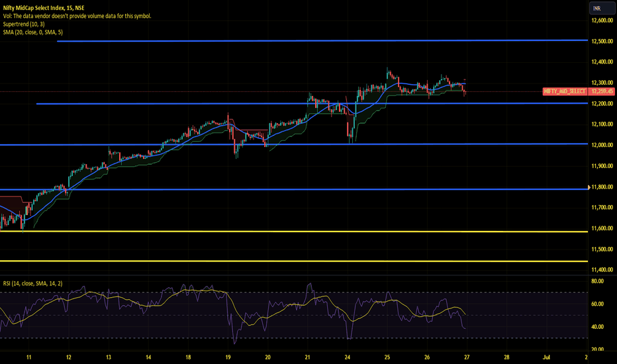Click the 11,400.00 price axis label
This screenshot has width=617, height=364.
pos(602,269)
